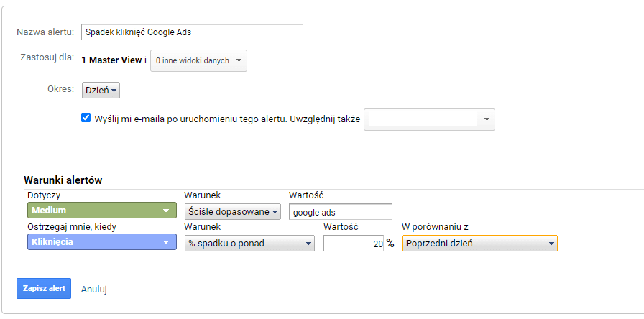Viewport: 644px width, 319px height.
Task: Click the 'Zastosuj dla:' label
Action: click(x=47, y=57)
